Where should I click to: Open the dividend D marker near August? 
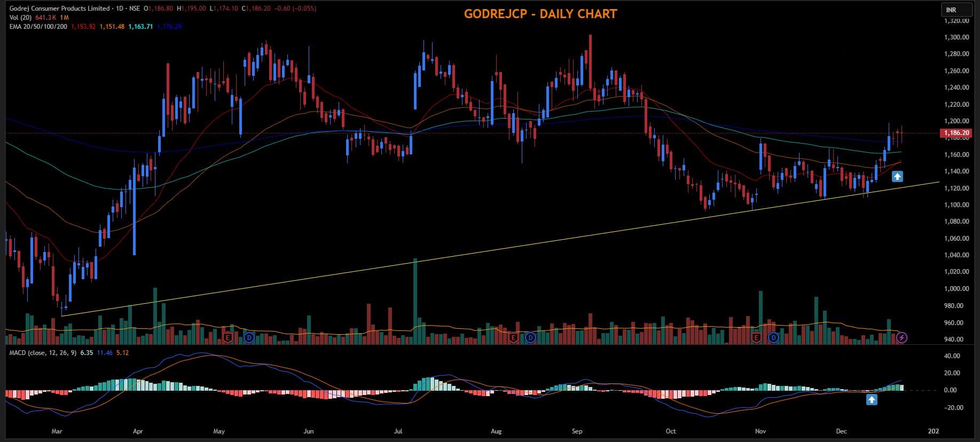coord(530,337)
